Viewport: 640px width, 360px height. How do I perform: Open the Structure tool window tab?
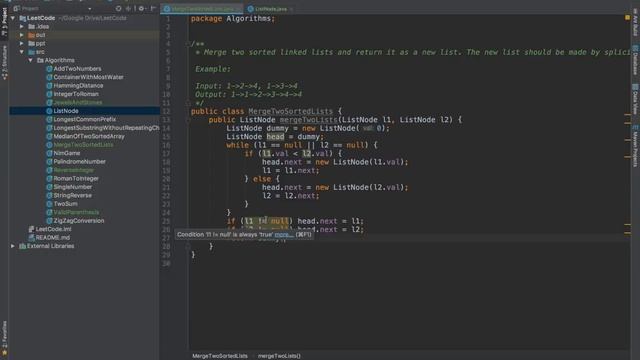coord(4,62)
